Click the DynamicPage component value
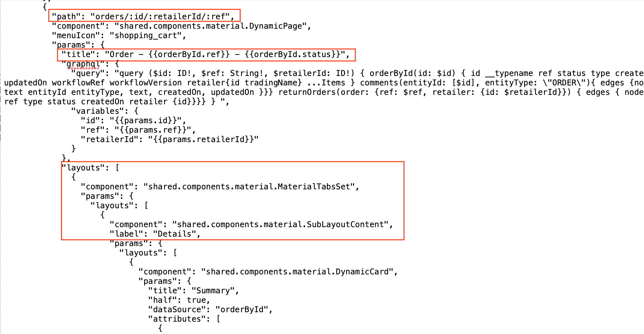The image size is (644, 334). tap(211, 26)
